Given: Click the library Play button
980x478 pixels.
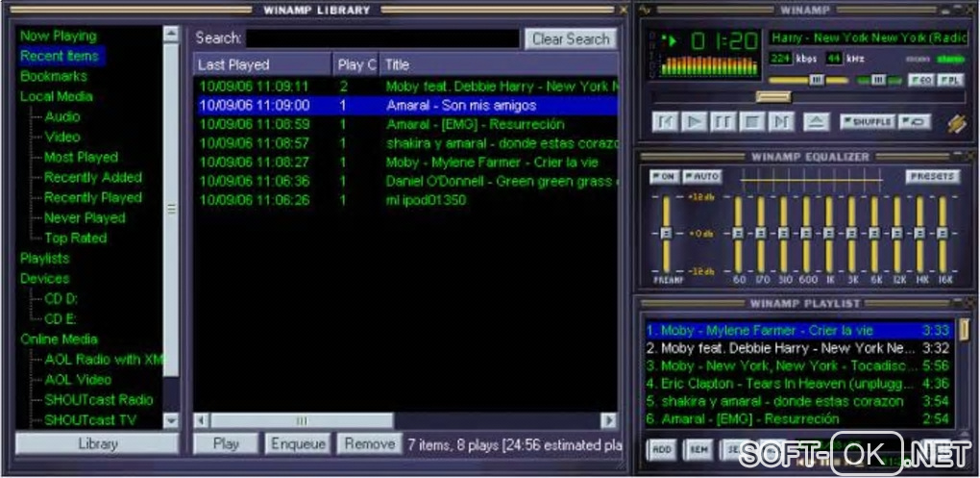Looking at the screenshot, I should (x=226, y=443).
